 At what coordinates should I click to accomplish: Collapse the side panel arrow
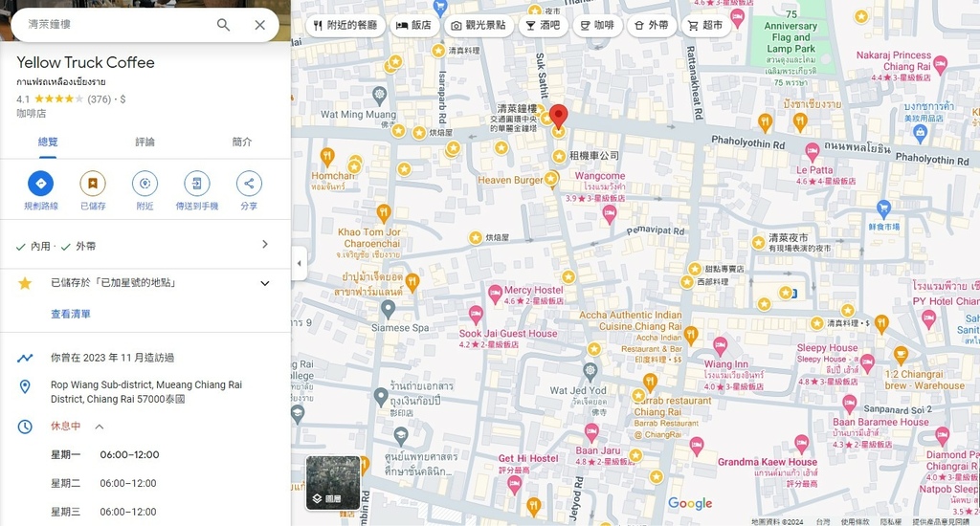coord(299,263)
